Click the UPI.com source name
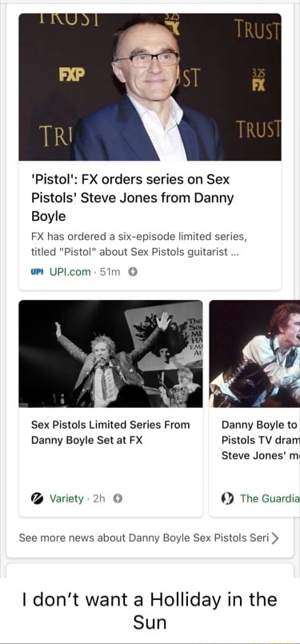This screenshot has width=300, height=644. tap(70, 271)
